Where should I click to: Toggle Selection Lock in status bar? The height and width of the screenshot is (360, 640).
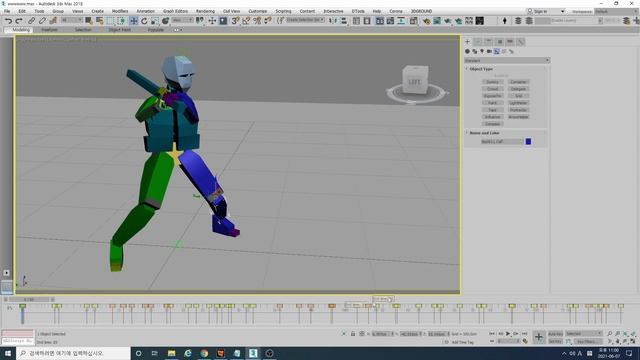pyautogui.click(x=353, y=333)
